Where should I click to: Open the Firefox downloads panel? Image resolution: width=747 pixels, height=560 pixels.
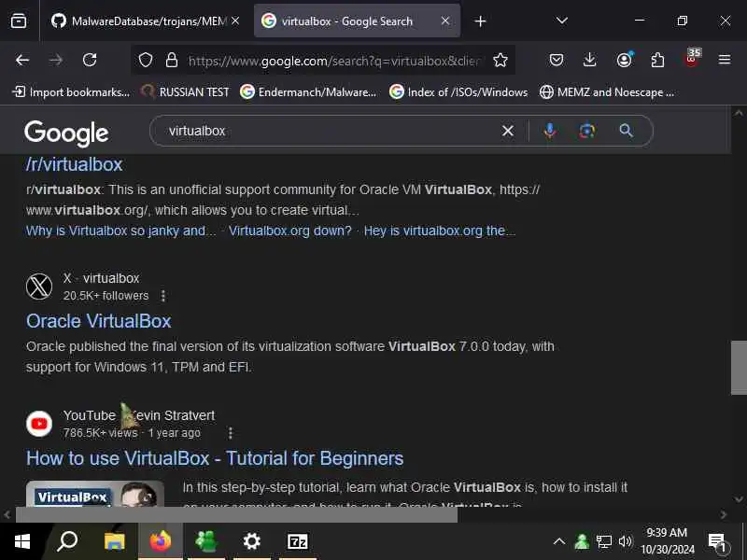pyautogui.click(x=590, y=60)
